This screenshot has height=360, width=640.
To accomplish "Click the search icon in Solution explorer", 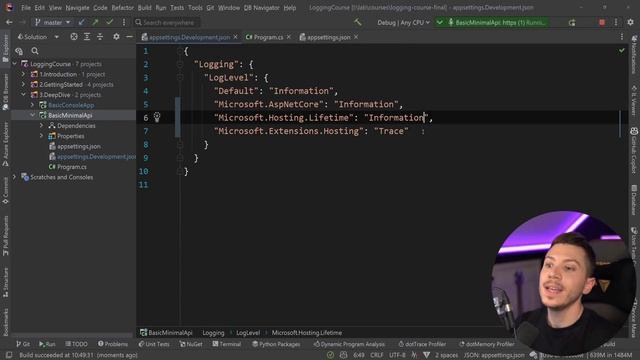I will [x=35, y=51].
